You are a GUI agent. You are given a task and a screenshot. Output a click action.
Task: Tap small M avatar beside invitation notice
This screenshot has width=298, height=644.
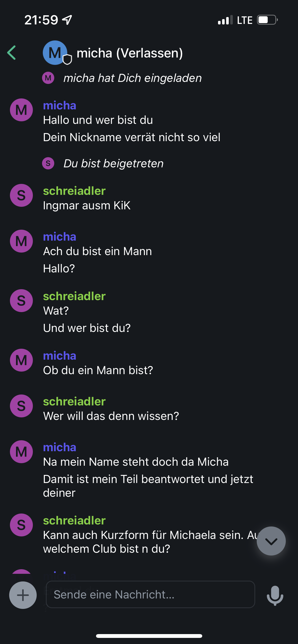[x=48, y=78]
